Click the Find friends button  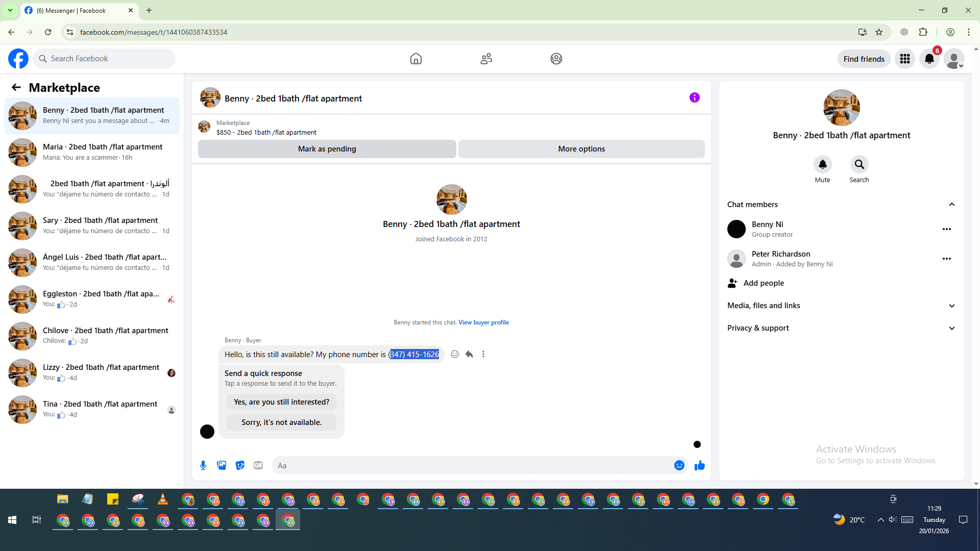pyautogui.click(x=864, y=59)
